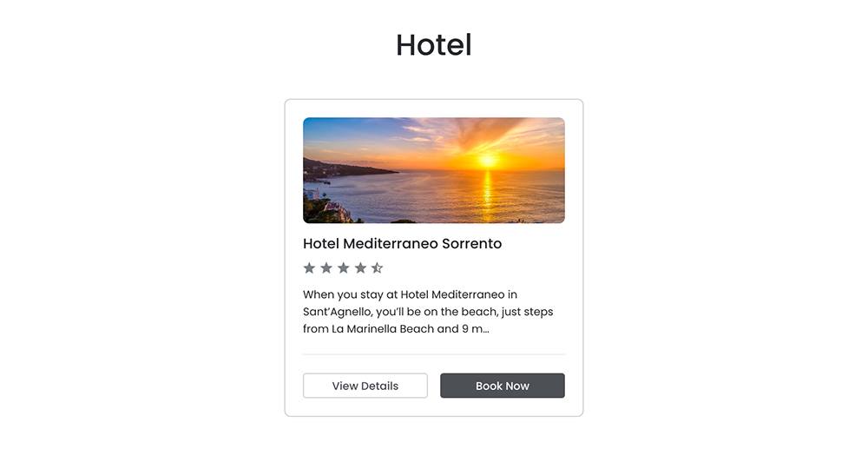868x449 pixels.
Task: Click the coastal cliffs in the photo
Action: tap(339, 168)
